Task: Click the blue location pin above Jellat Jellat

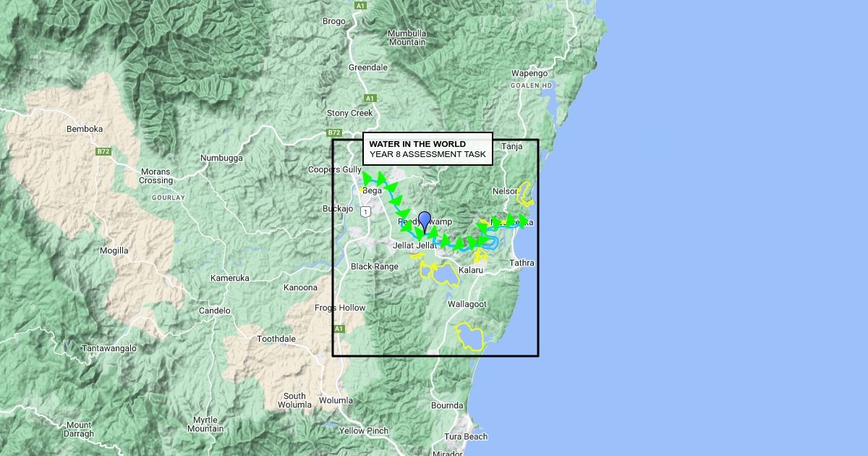Action: point(425,221)
